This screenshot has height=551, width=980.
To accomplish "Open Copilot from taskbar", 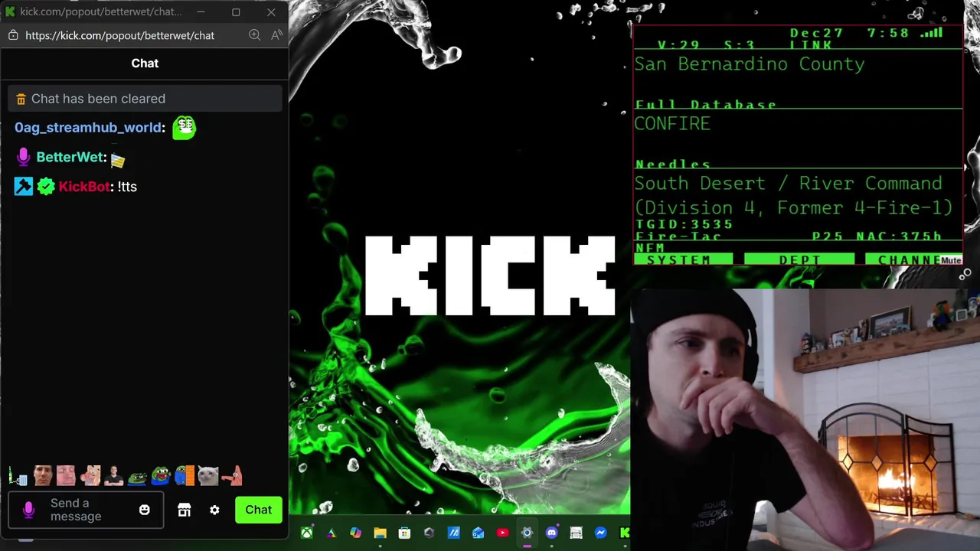I will tap(355, 533).
